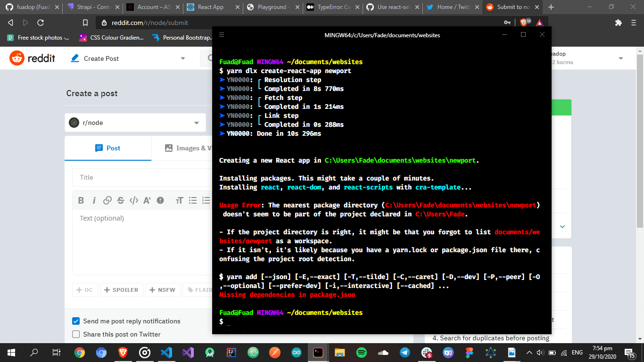Check Share this post on Twitter
The height and width of the screenshot is (362, 644).
click(x=76, y=334)
